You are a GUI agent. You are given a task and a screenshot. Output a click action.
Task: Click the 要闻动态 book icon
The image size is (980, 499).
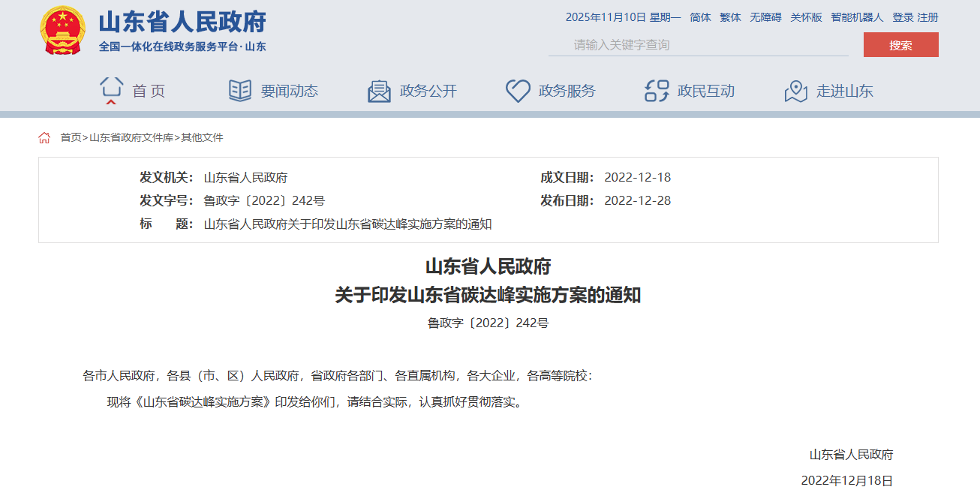240,91
